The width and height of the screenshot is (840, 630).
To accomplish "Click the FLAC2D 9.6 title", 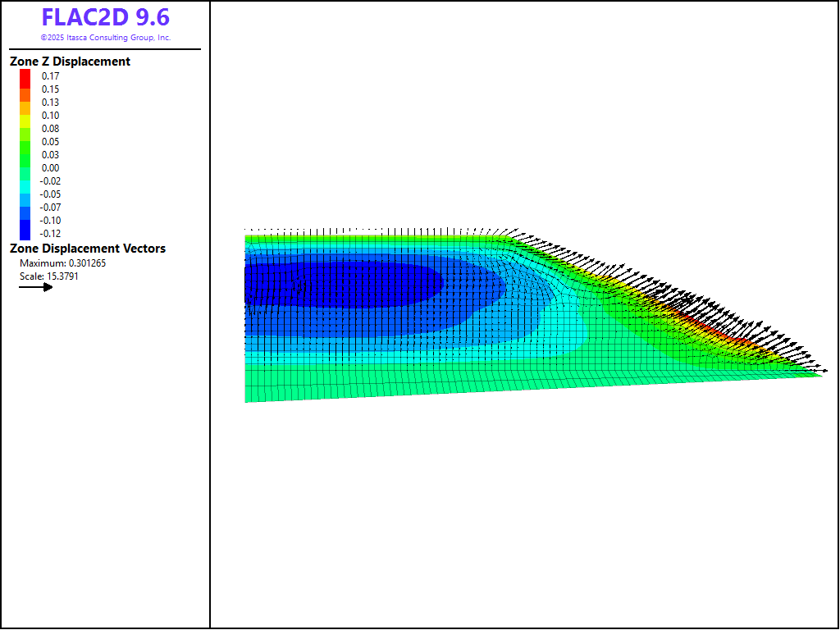I will pyautogui.click(x=105, y=18).
